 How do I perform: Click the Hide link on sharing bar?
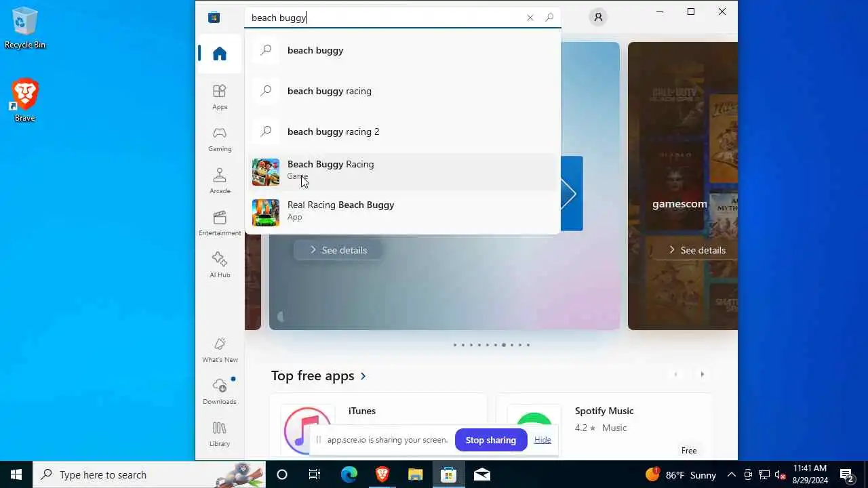542,440
